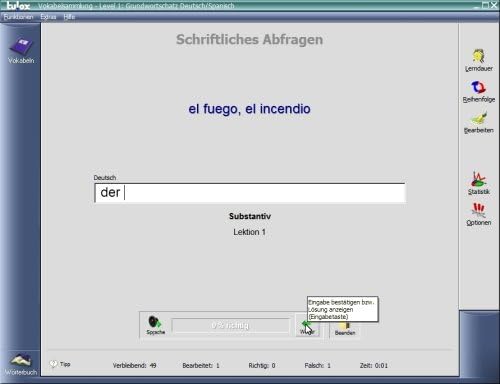The width and height of the screenshot is (500, 384).
Task: Open the Vokabeln section icon
Action: point(21,51)
